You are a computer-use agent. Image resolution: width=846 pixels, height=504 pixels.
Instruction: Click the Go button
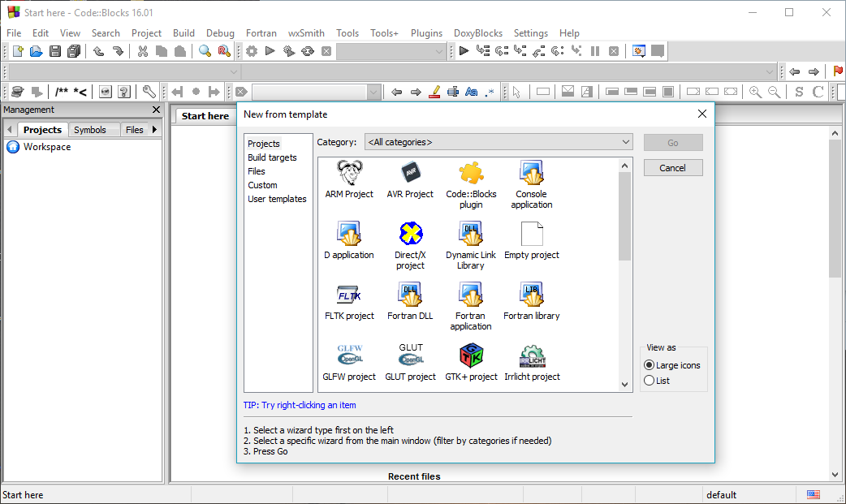[673, 143]
